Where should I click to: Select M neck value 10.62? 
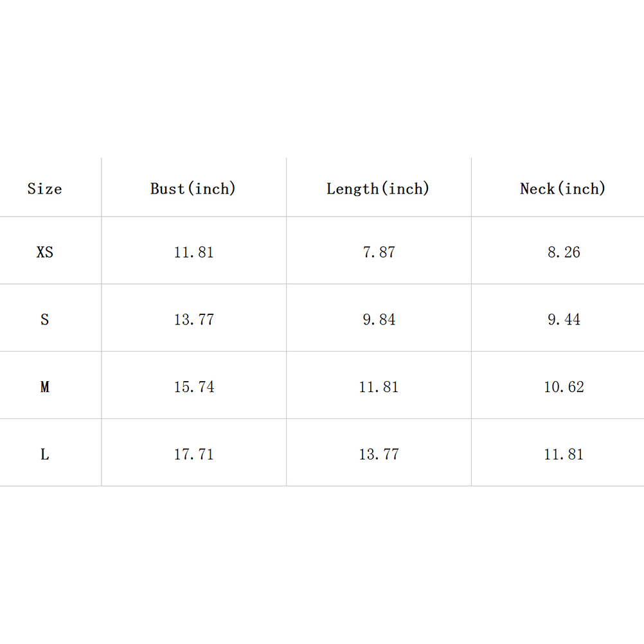coord(564,387)
